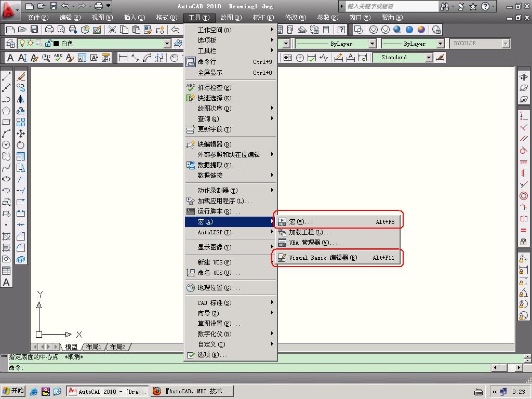Toggle layer lock icon in layer dropdown
The width and height of the screenshot is (532, 399).
49,44
